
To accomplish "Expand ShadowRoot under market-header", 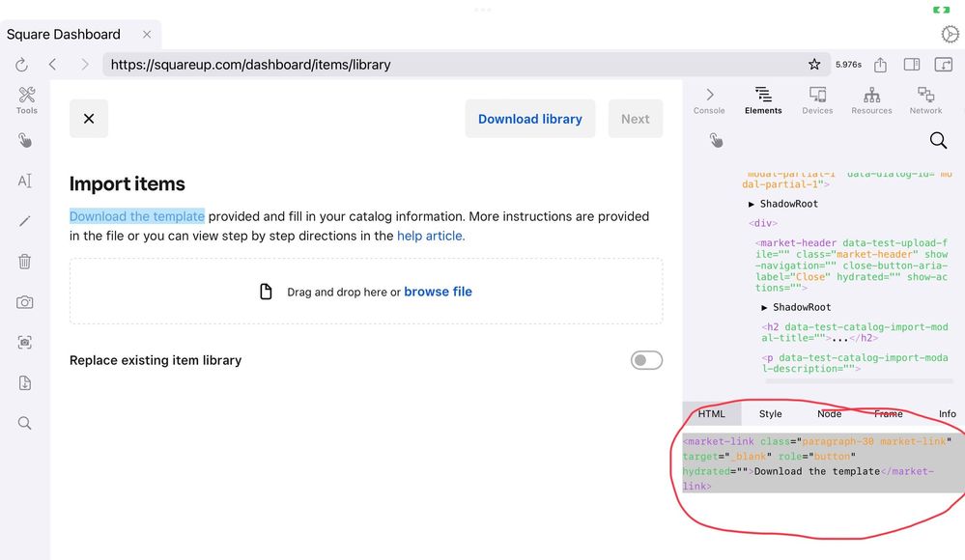I will pyautogui.click(x=766, y=307).
